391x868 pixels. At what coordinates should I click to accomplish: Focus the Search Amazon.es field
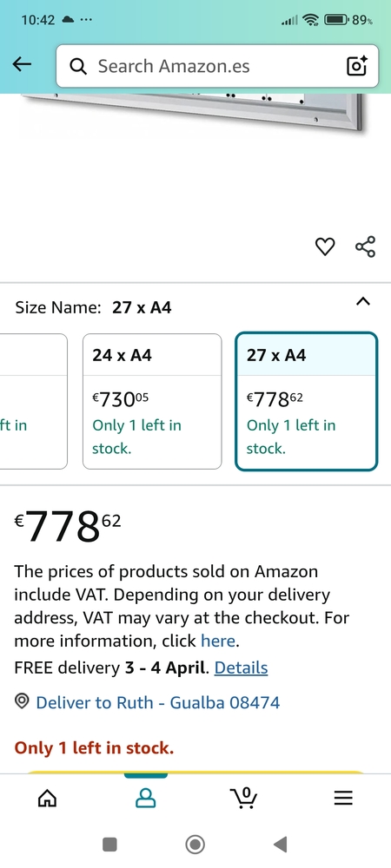(x=217, y=66)
